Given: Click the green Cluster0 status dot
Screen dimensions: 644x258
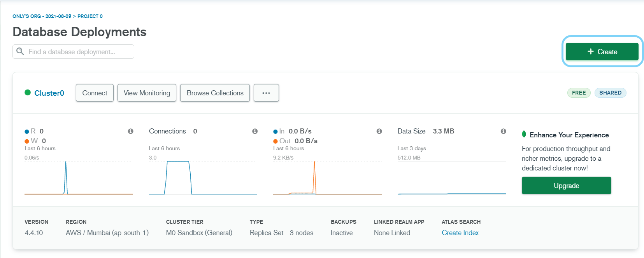Looking at the screenshot, I should (x=28, y=93).
